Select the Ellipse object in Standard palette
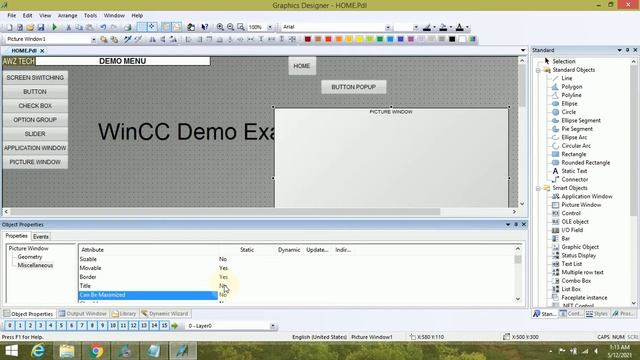 pos(569,103)
